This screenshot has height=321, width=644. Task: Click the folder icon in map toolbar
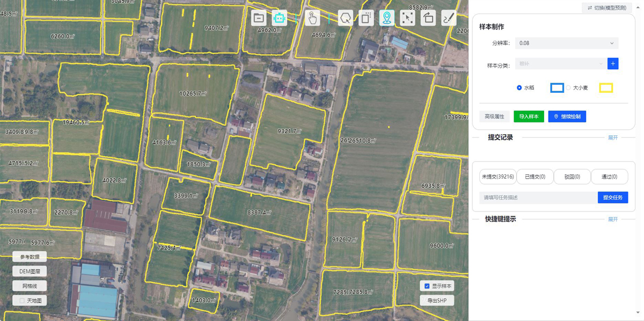tap(259, 18)
